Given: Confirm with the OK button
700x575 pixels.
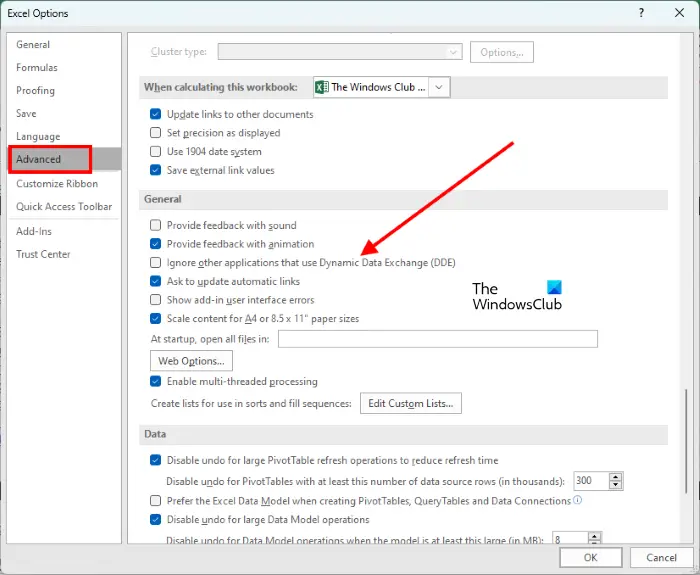Looking at the screenshot, I should pyautogui.click(x=591, y=557).
